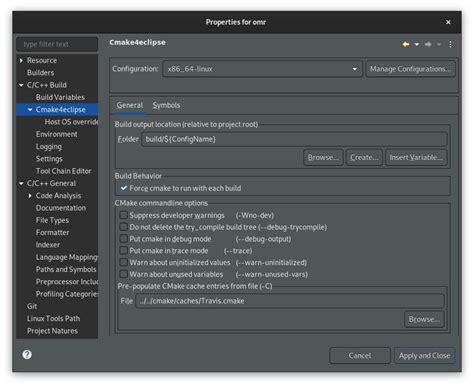Expand the Resource tree node
Image resolution: width=474 pixels, height=386 pixels.
pos(21,60)
